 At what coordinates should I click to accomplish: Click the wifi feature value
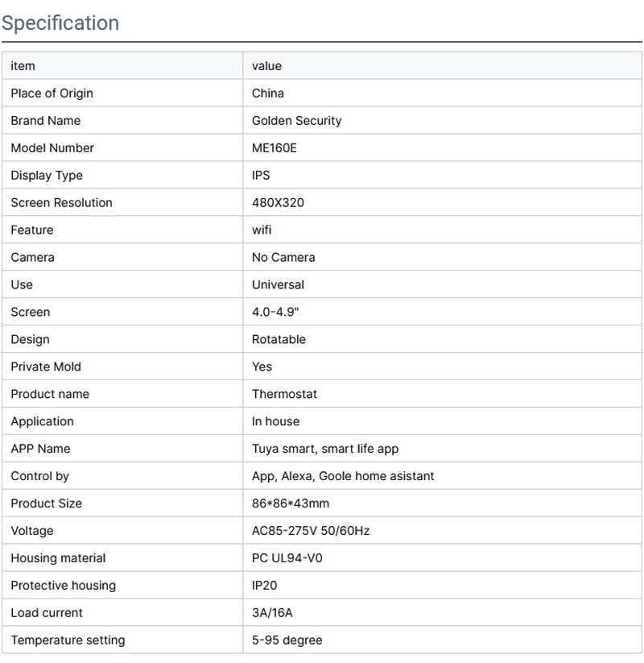[262, 230]
